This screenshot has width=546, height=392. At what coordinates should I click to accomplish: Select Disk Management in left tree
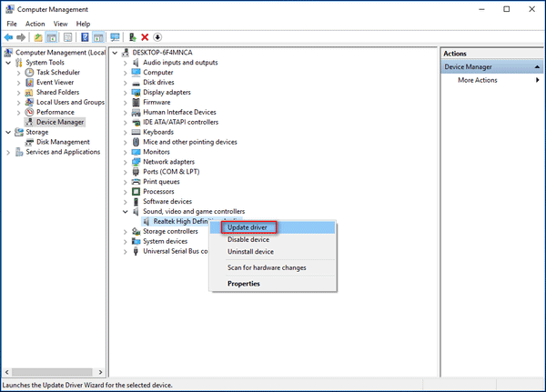[x=63, y=142]
